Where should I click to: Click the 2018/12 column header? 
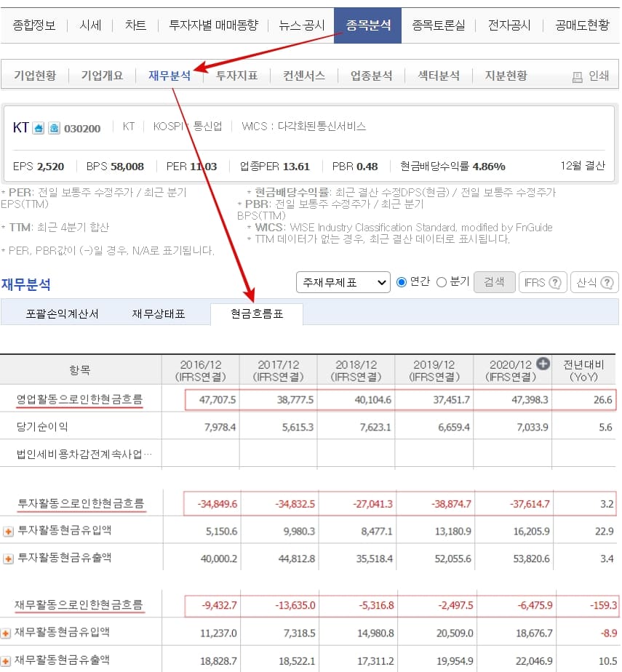[x=356, y=371]
